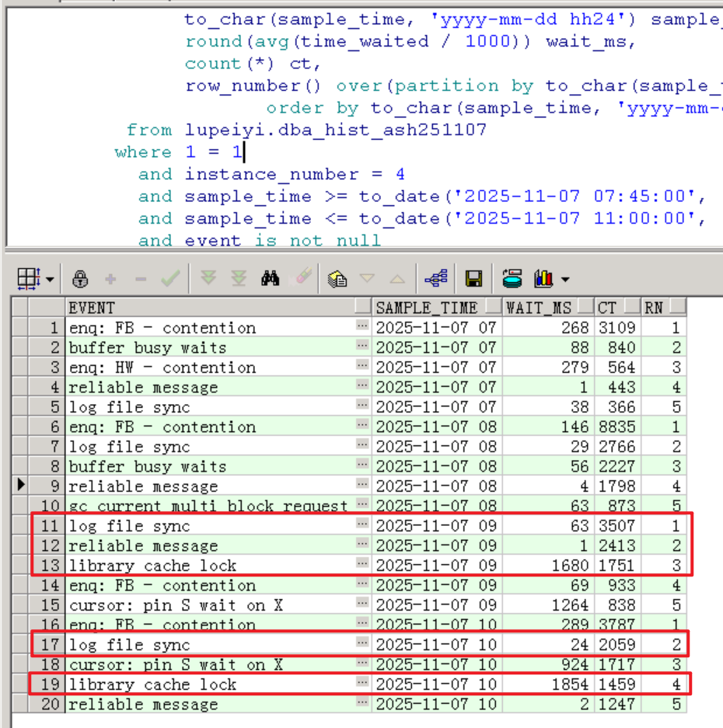This screenshot has width=723, height=728.
Task: Open ellipsis editor for row 1 EVENT cell
Action: point(362,326)
